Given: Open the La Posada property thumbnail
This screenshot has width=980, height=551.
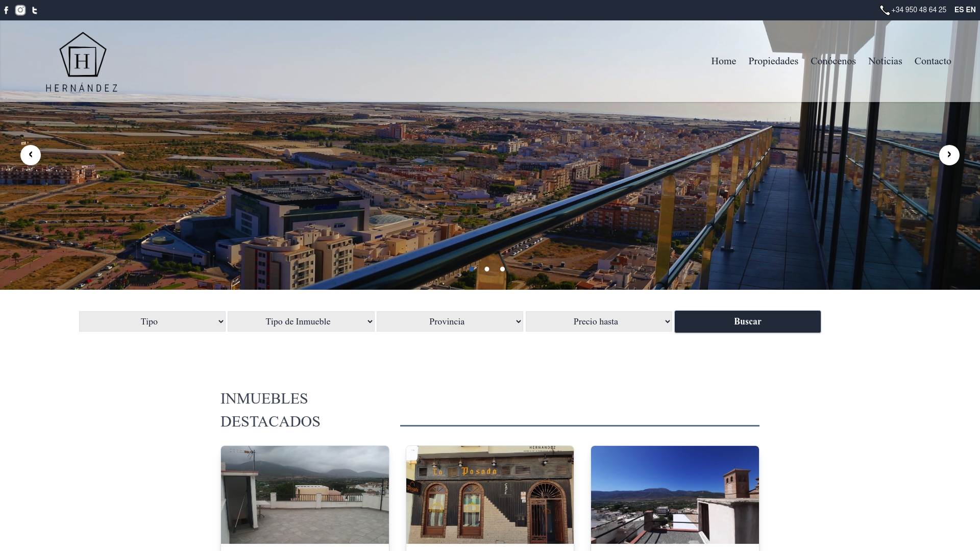Looking at the screenshot, I should click(490, 495).
